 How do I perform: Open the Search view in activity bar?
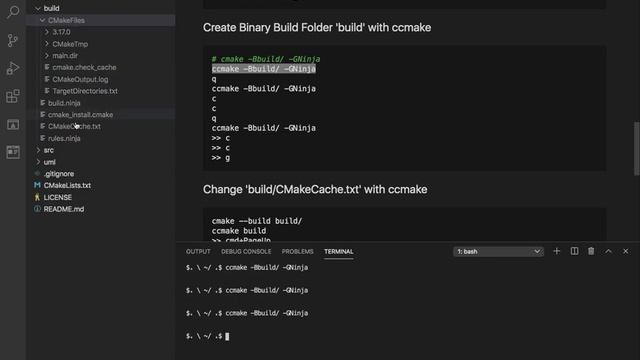(x=13, y=12)
